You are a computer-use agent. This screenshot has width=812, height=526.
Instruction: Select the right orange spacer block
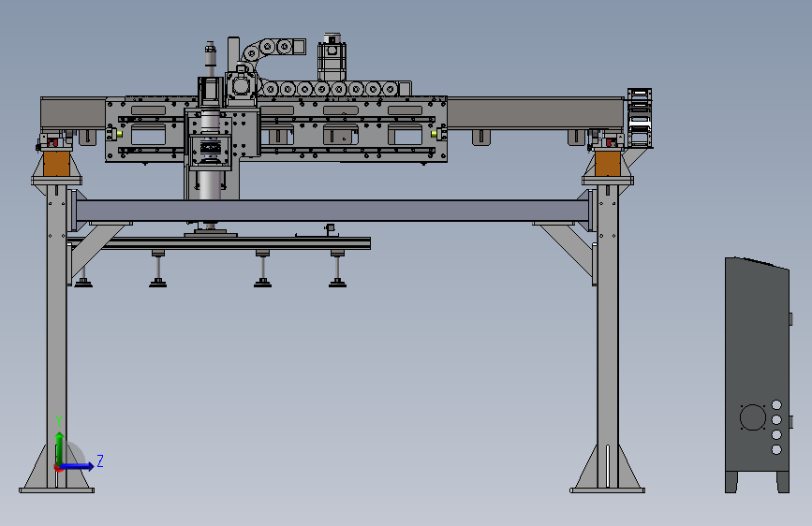(x=608, y=164)
